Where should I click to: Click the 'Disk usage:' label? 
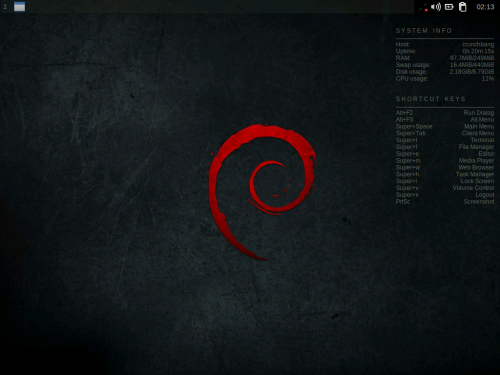tap(411, 72)
